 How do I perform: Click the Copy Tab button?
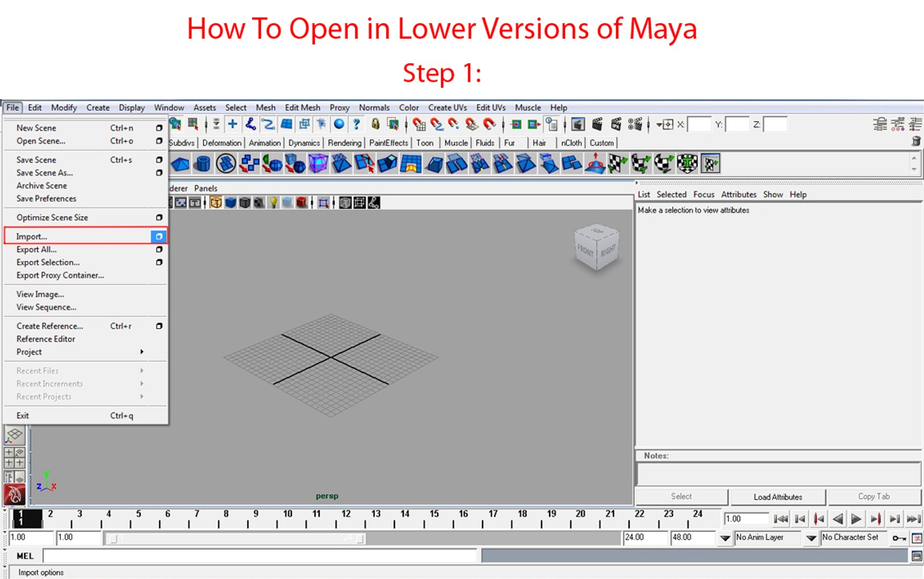coord(874,497)
